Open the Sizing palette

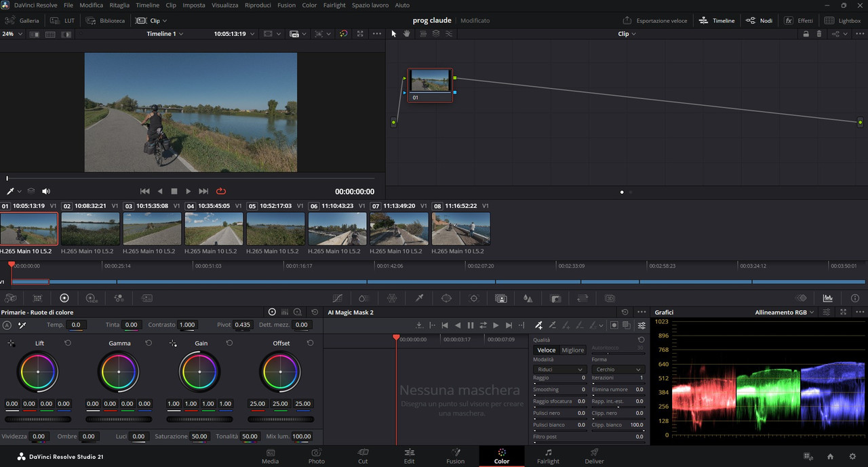click(x=583, y=298)
